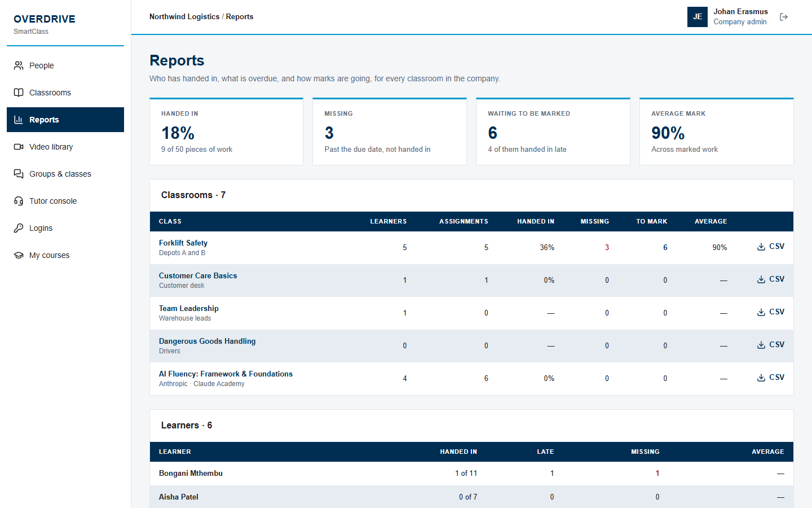Open the Dangerous Goods Handling class
The image size is (812, 508).
(x=207, y=341)
